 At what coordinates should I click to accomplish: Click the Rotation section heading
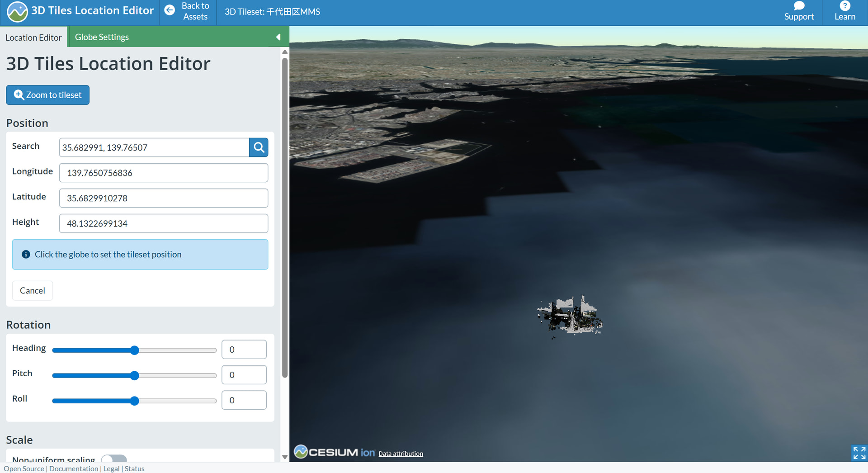28,325
